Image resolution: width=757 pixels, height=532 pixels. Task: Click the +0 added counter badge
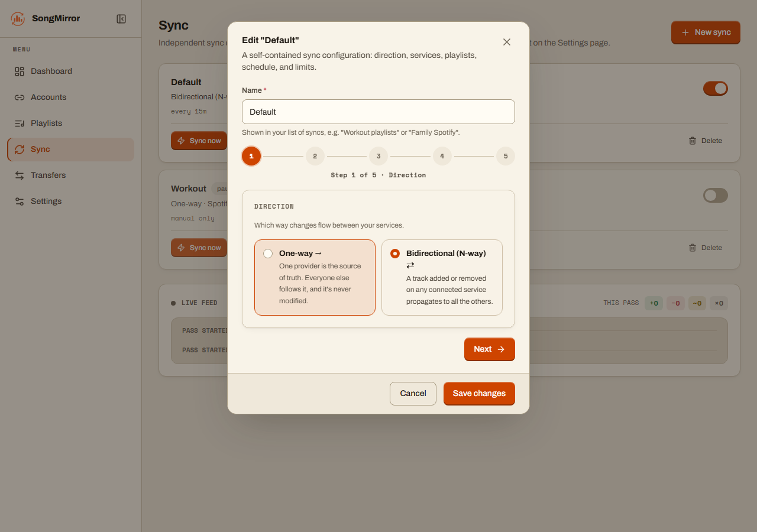(x=654, y=303)
